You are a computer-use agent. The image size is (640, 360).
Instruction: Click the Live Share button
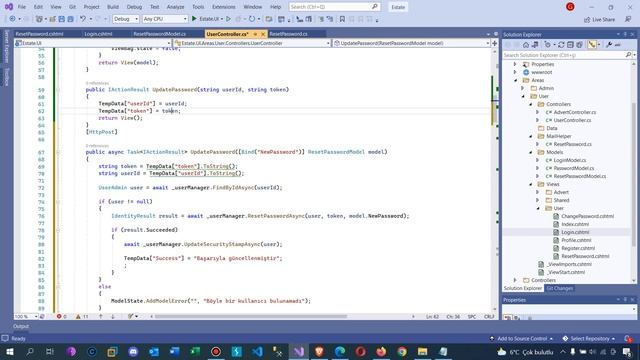600,20
